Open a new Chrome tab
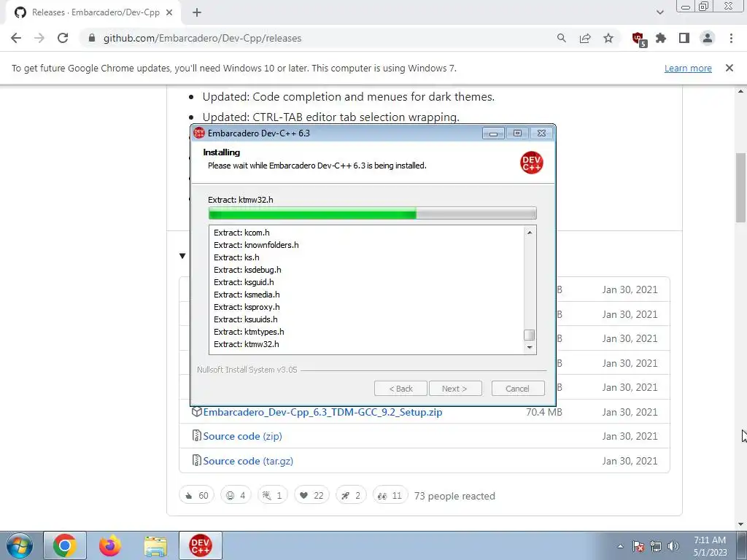Viewport: 747px width, 560px height. coord(197,13)
